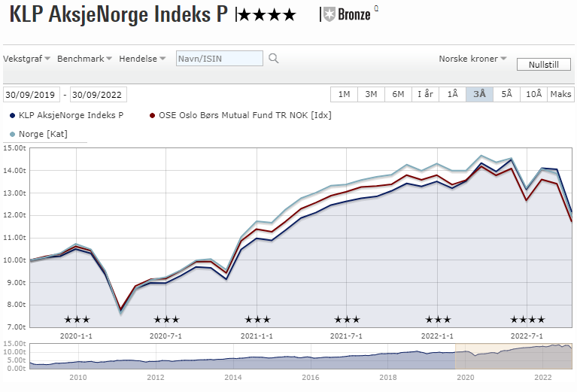Image resolution: width=577 pixels, height=392 pixels.
Task: Click the three-star rating marker at 2020-1-1
Action: coord(77,320)
